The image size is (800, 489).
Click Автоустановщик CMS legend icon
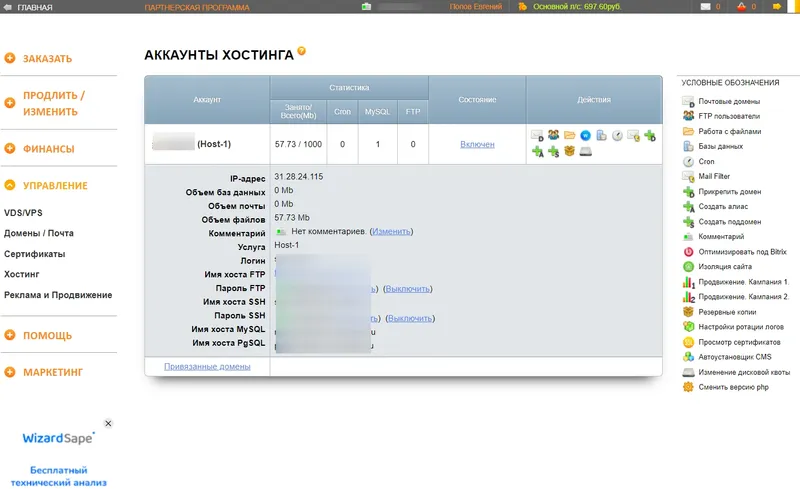[x=688, y=357]
